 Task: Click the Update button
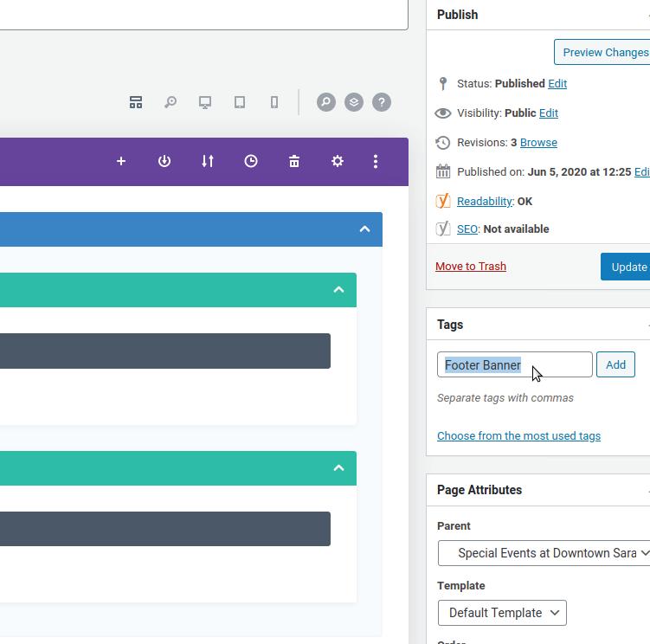coord(626,267)
